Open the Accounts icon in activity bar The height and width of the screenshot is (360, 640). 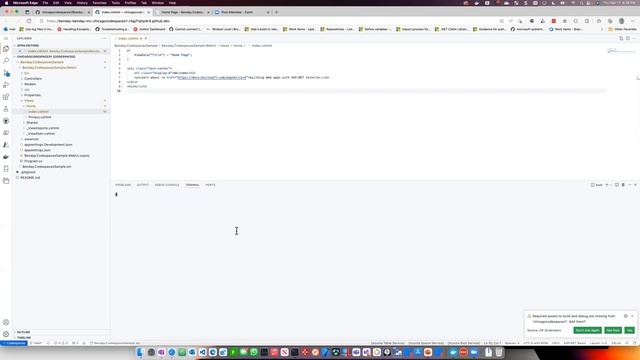(6, 322)
